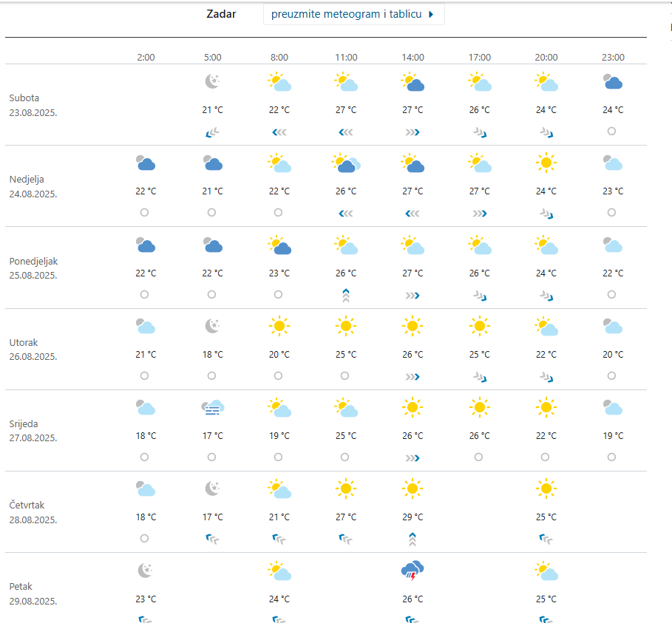Image resolution: width=672 pixels, height=623 pixels.
Task: Select the fog icon on Srijeda 5:00
Action: point(212,406)
